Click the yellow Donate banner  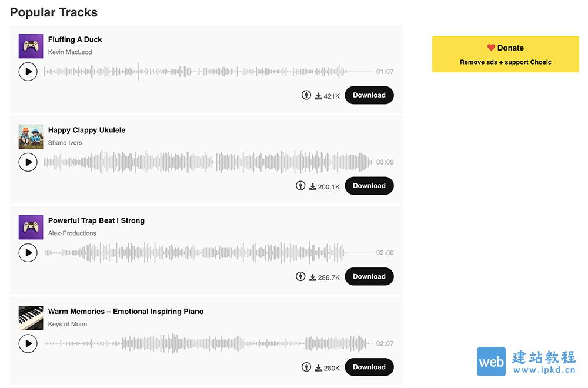point(506,54)
